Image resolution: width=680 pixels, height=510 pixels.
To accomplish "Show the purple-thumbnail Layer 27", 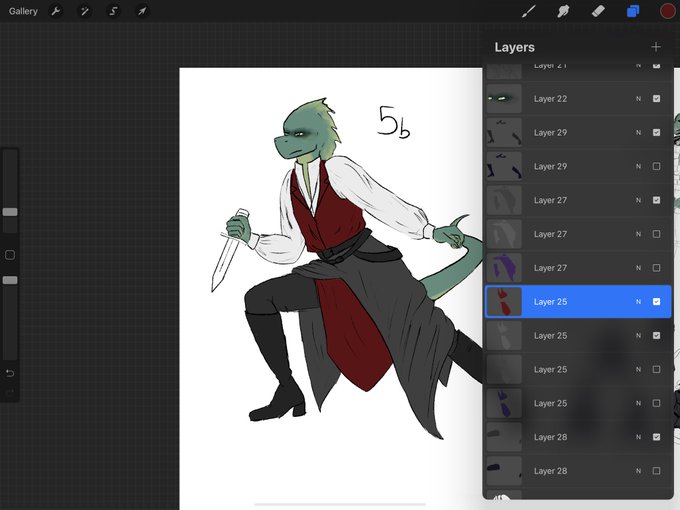I will 657,268.
